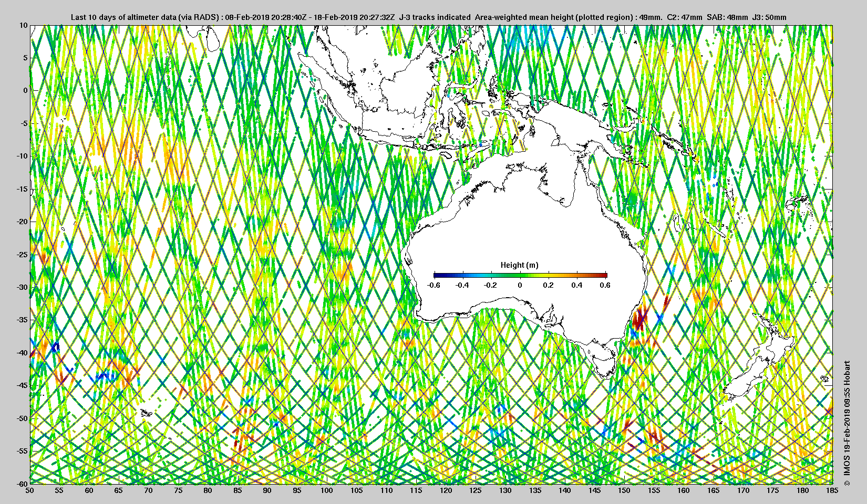Click longitude axis label "100"
The width and height of the screenshot is (867, 504).
coord(327,490)
